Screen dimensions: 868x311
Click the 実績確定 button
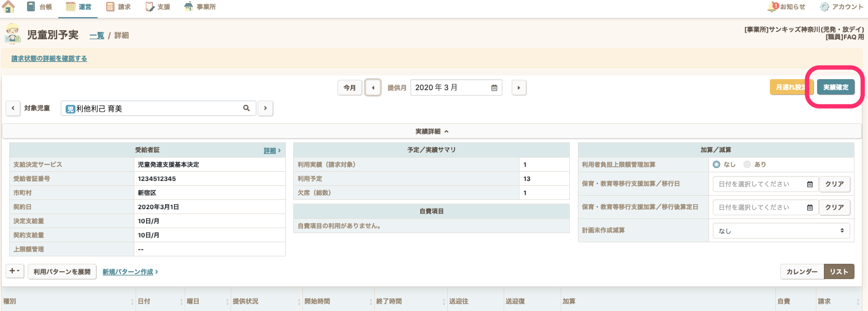pos(835,88)
